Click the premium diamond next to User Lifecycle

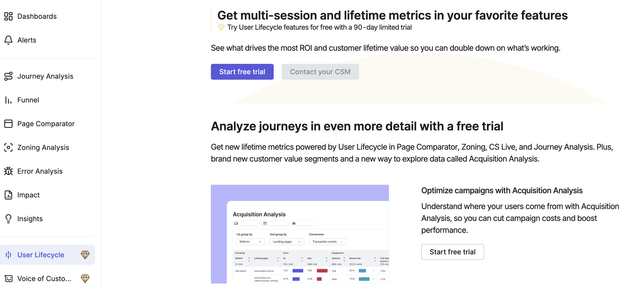point(85,255)
